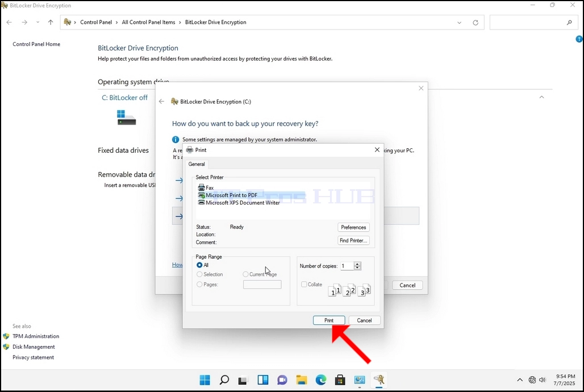Click the BitLocker keys taskbar icon
584x392 pixels.
click(x=379, y=380)
